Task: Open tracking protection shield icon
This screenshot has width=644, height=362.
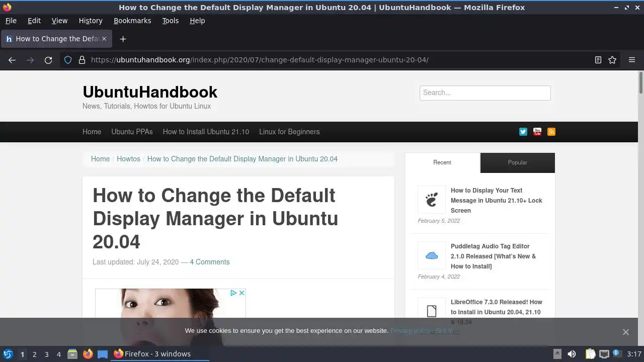Action: coord(68,60)
